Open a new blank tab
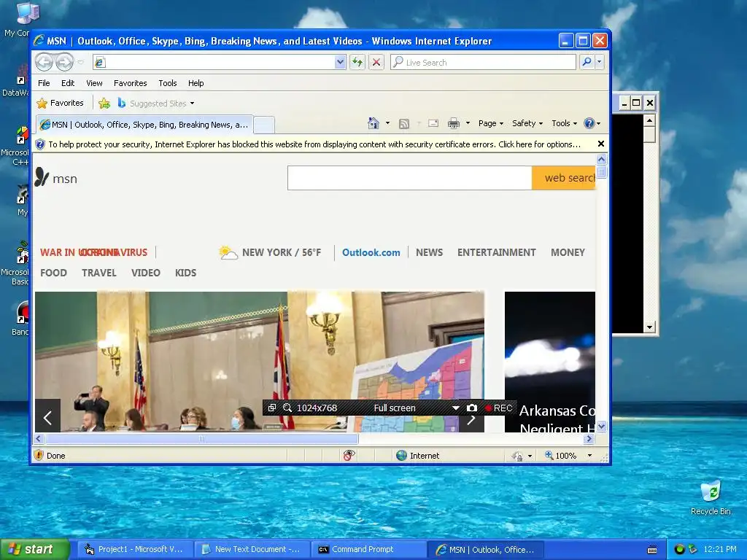 click(263, 125)
